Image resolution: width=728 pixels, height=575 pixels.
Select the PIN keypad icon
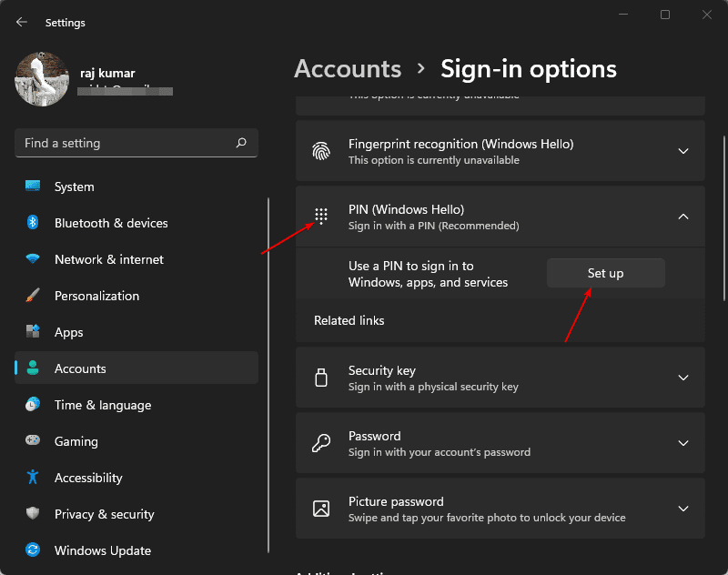click(320, 216)
